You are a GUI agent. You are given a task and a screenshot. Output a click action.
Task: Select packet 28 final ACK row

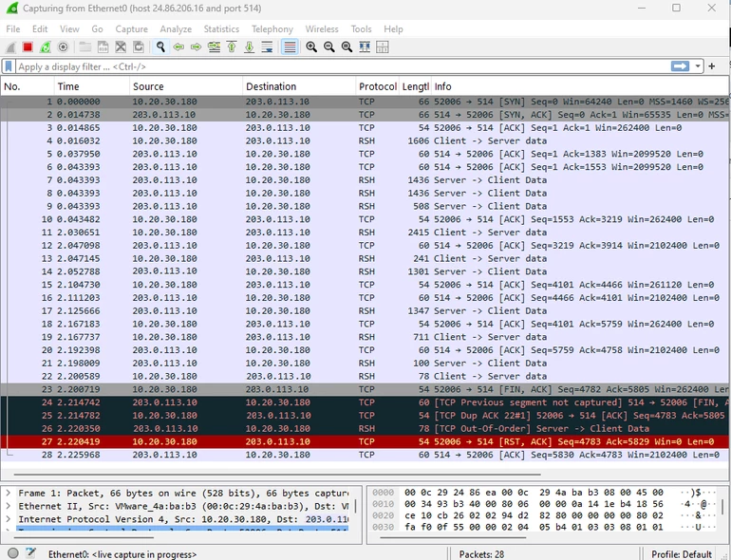point(365,455)
